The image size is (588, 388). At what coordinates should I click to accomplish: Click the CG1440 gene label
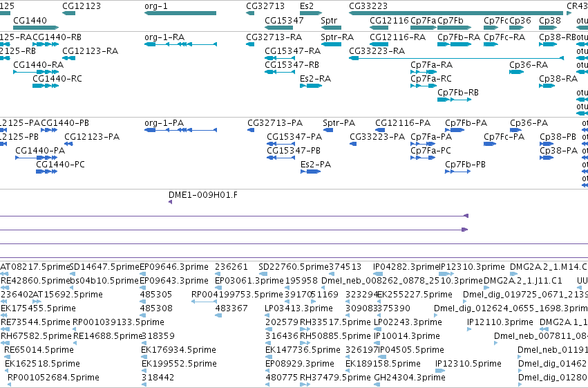30,20
